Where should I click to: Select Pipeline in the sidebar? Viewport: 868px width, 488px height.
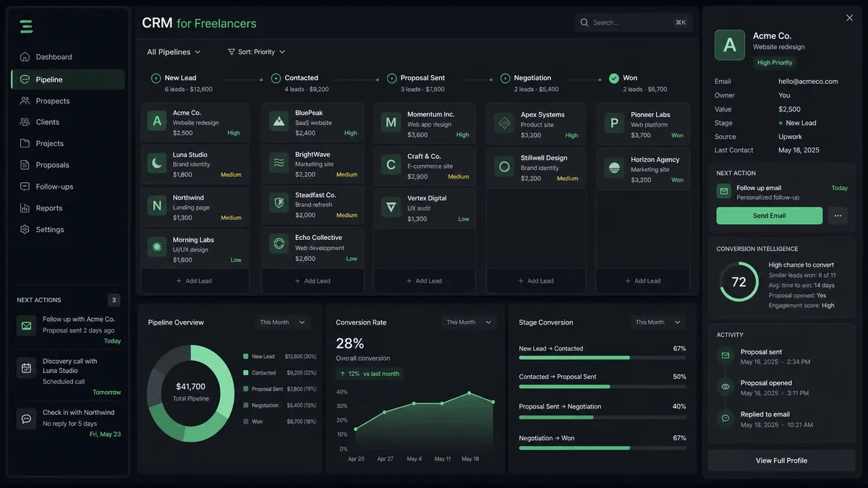68,80
